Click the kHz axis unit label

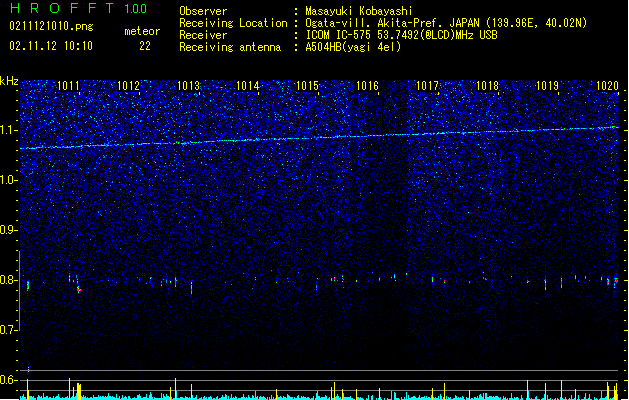pos(9,81)
